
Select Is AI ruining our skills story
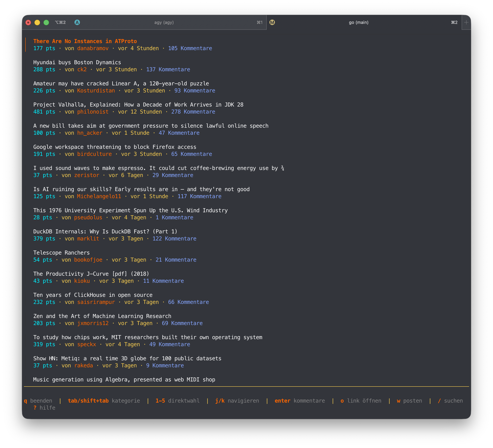[141, 189]
